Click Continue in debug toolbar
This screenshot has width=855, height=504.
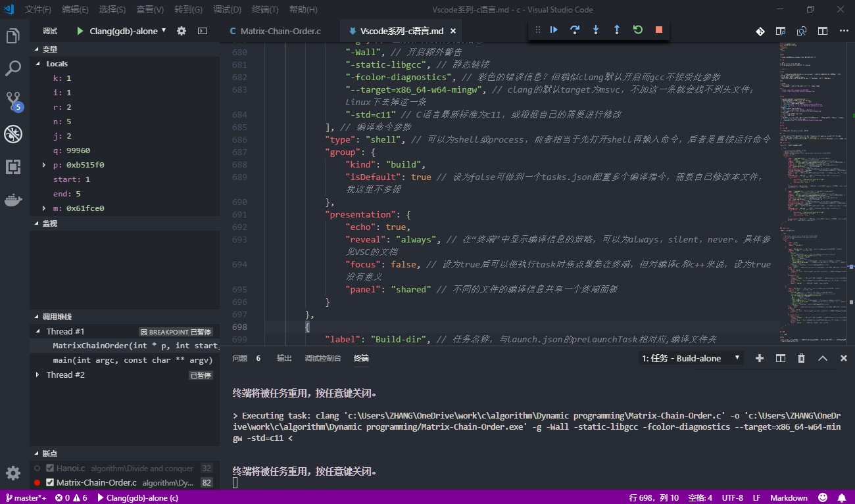coord(554,30)
